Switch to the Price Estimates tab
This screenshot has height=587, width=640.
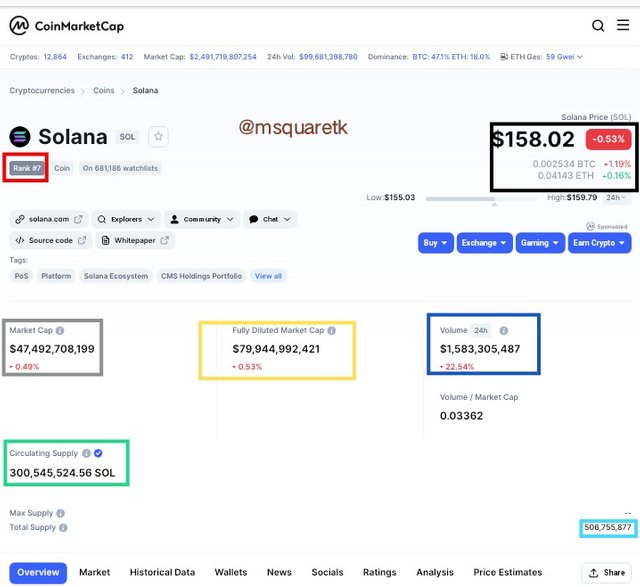(508, 573)
